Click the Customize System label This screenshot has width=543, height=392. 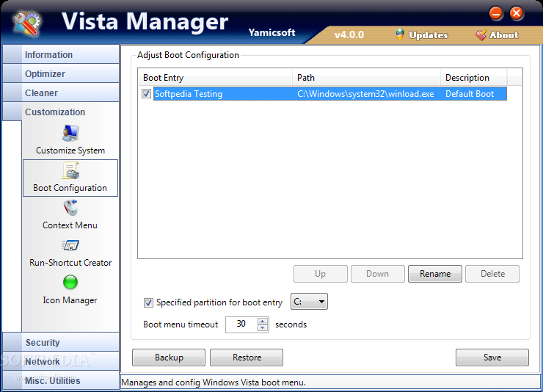pyautogui.click(x=70, y=150)
